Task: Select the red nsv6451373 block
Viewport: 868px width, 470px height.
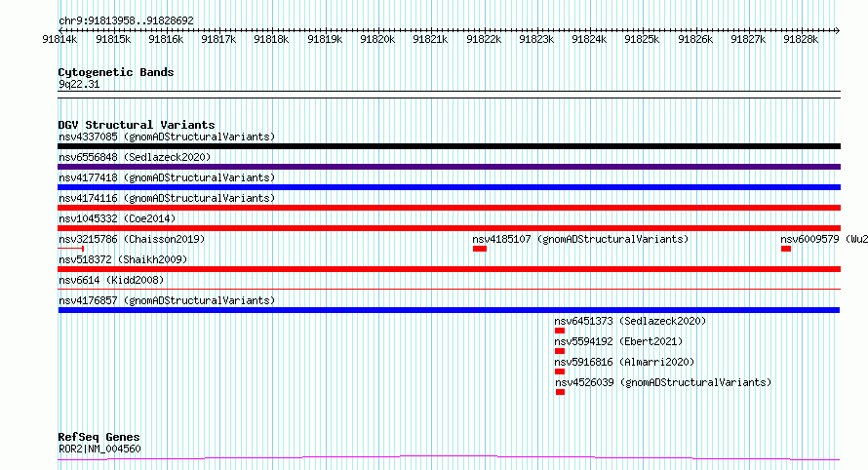Action: point(560,331)
